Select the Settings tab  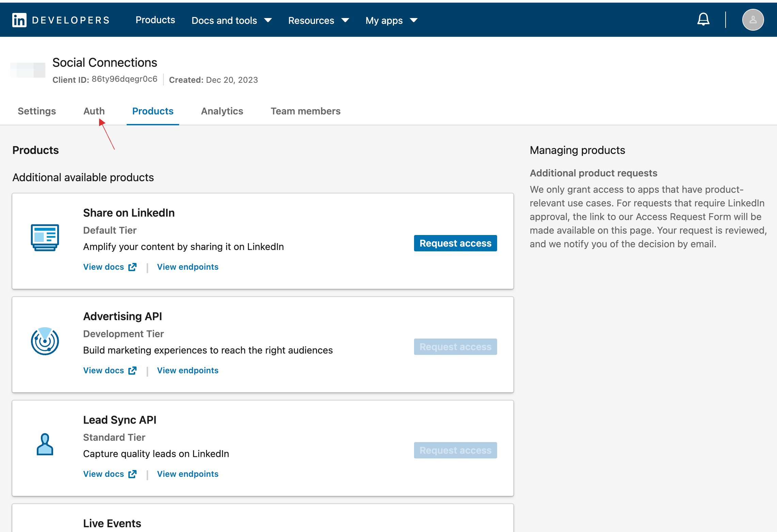pyautogui.click(x=37, y=111)
